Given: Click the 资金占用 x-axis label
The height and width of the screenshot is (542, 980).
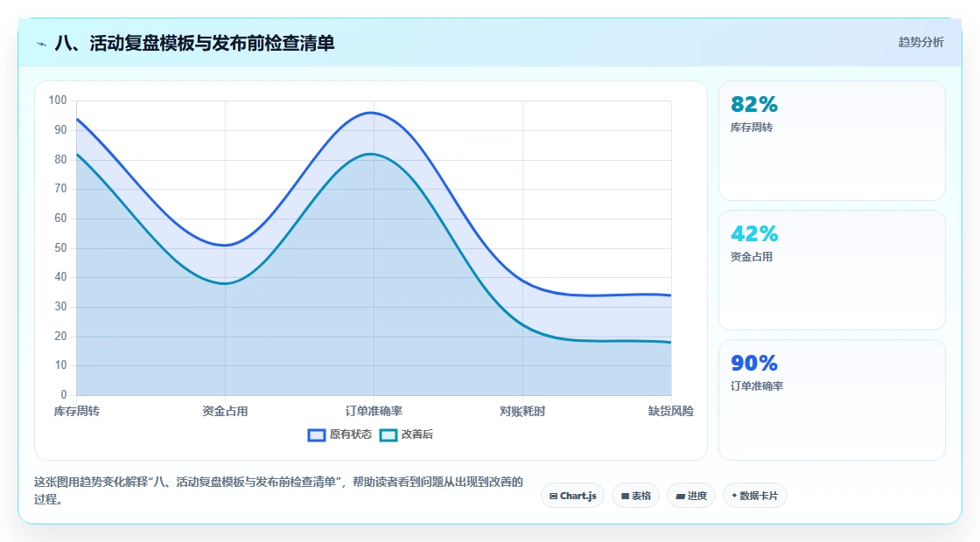Looking at the screenshot, I should 225,411.
